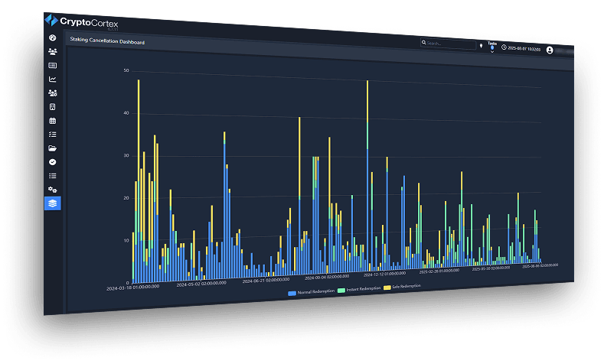Screen dimensions: 604x364
Task: Click the bullet list sidebar icon
Action: tap(52, 175)
